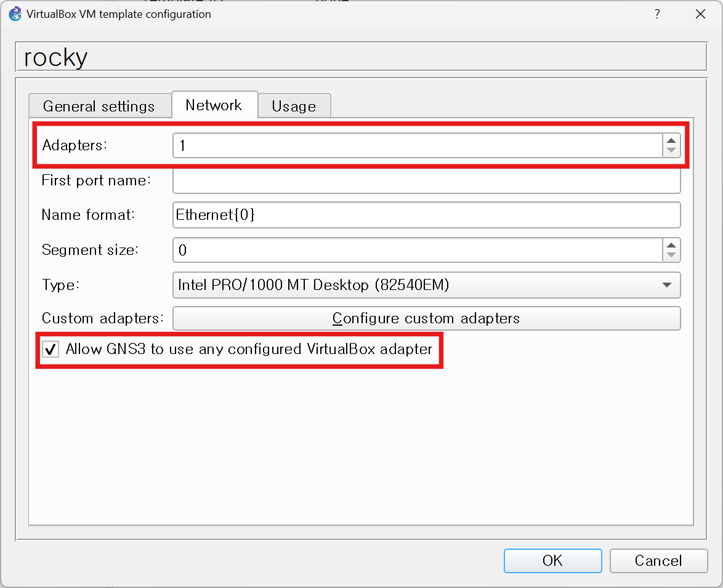This screenshot has width=723, height=588.
Task: Decrease Segment size with down arrow
Action: (x=671, y=256)
